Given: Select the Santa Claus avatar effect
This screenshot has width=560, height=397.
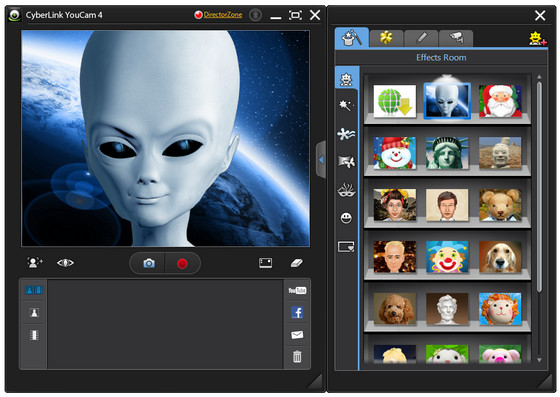Looking at the screenshot, I should [x=500, y=101].
